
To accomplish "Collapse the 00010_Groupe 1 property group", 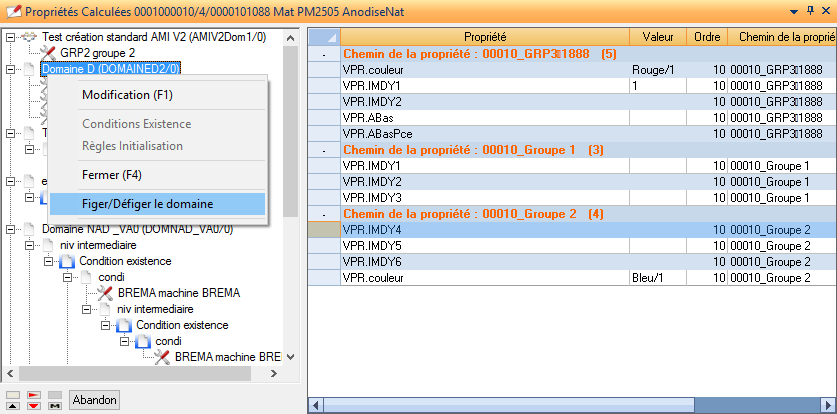I will 323,150.
